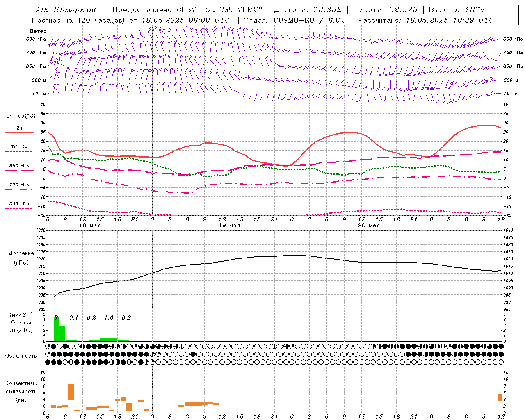Click the 0.1 precipitation total value

point(73,317)
